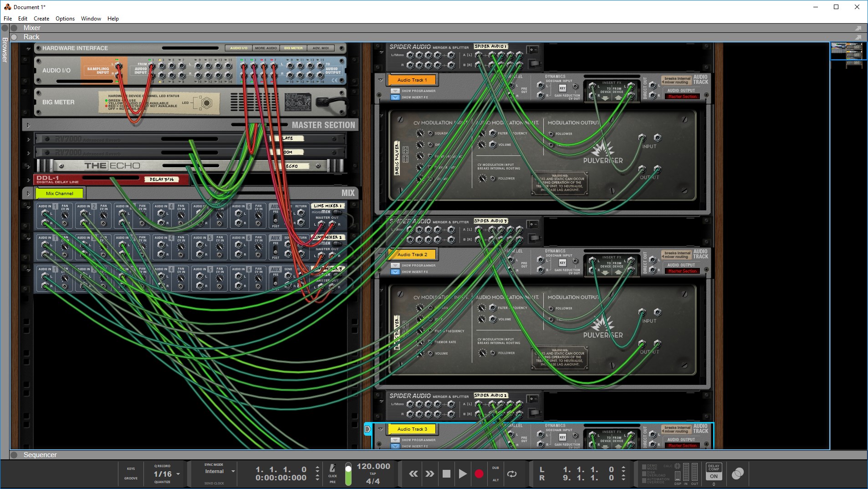Detach the Mixer panel
Image resolution: width=868 pixels, height=489 pixels.
(858, 28)
